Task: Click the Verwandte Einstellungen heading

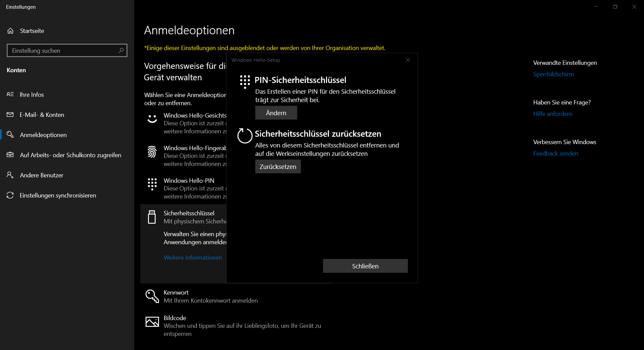Action: [x=565, y=63]
